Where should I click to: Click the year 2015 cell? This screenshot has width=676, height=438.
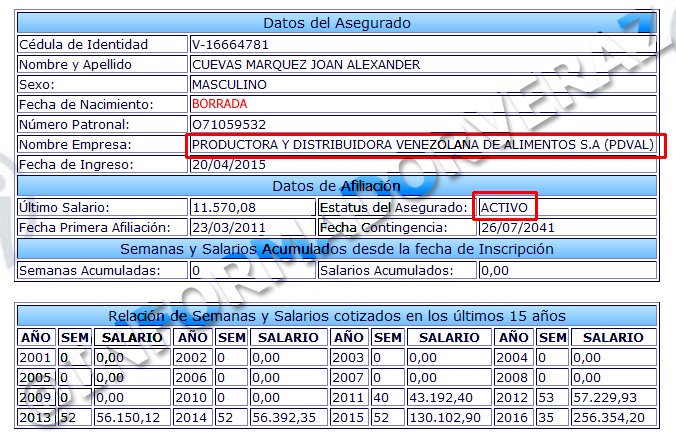[x=349, y=418]
